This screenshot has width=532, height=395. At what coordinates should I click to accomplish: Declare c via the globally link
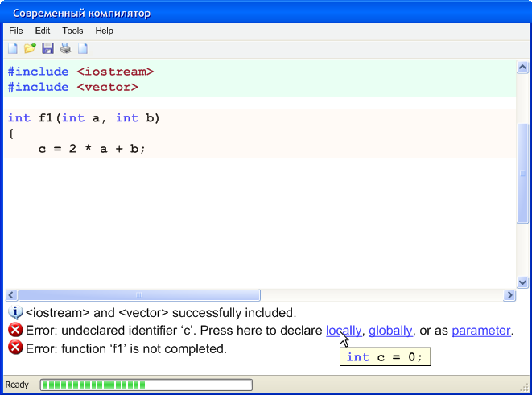click(390, 331)
